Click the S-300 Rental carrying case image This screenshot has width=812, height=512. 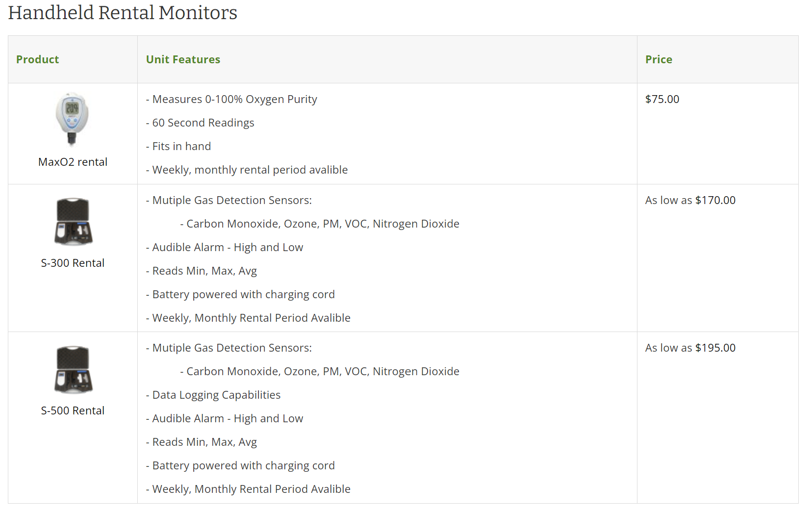click(x=73, y=221)
